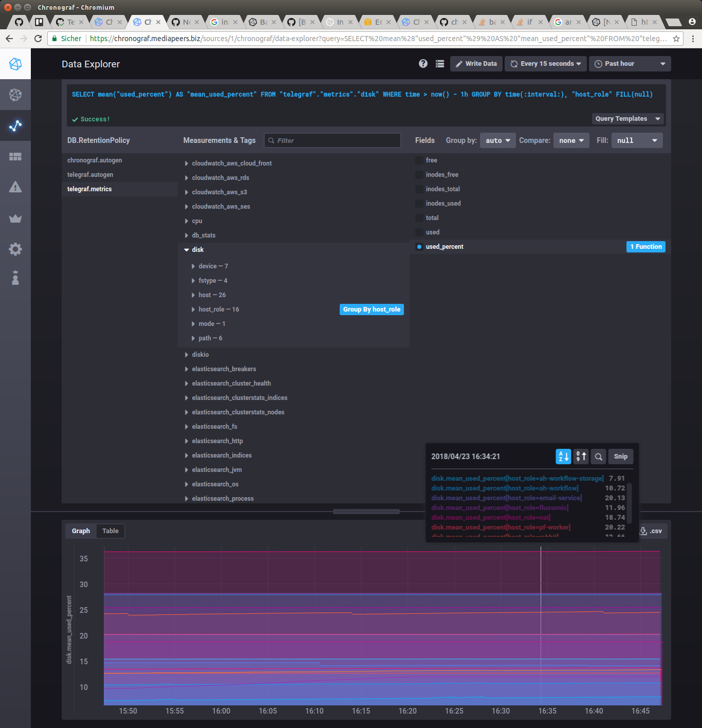Click the Write Data button
Viewport: 702px width, 728px height.
pos(476,63)
